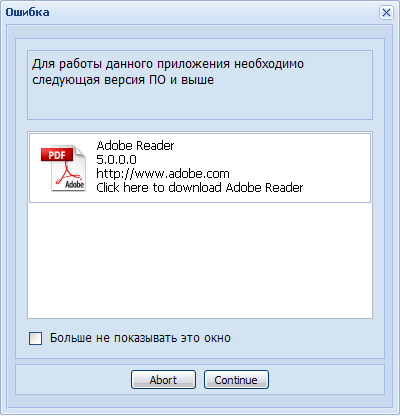Select the Adobe Reader requirement list row

click(x=200, y=168)
